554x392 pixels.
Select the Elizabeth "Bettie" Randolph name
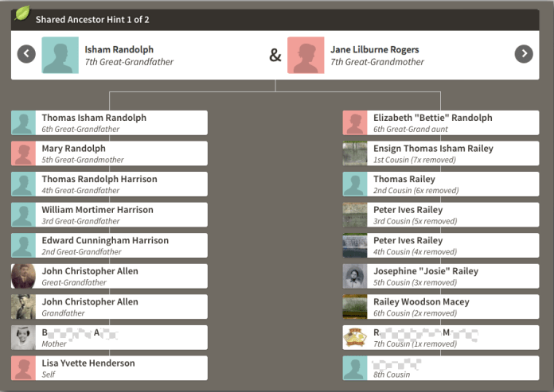(x=433, y=118)
